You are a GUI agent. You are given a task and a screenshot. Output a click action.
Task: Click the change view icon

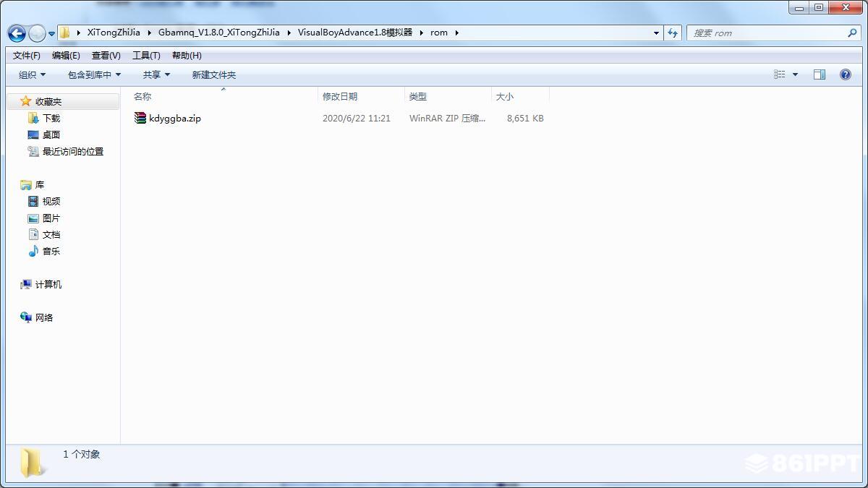pyautogui.click(x=780, y=74)
